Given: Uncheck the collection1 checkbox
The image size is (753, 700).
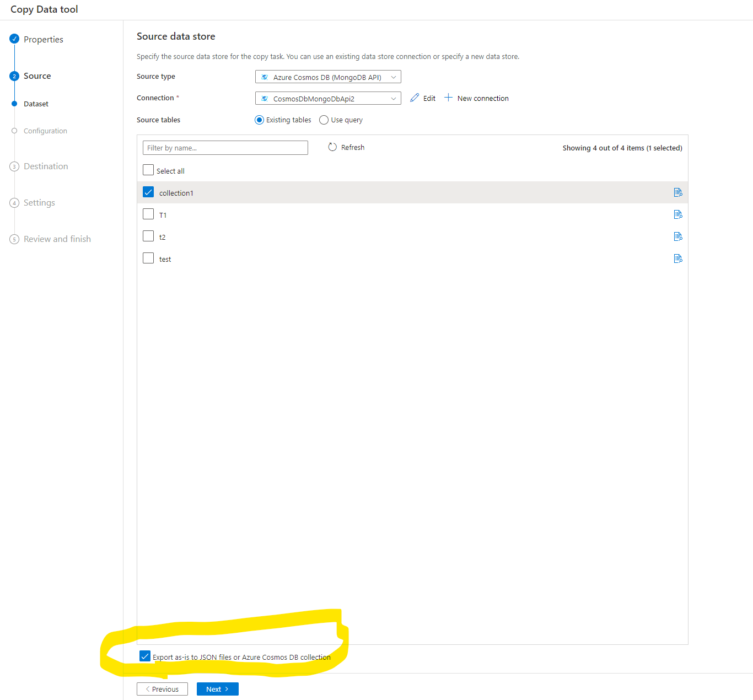Looking at the screenshot, I should (x=148, y=192).
